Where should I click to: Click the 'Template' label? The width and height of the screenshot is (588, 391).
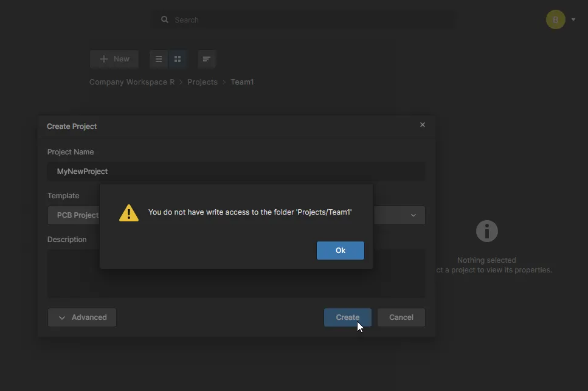63,196
